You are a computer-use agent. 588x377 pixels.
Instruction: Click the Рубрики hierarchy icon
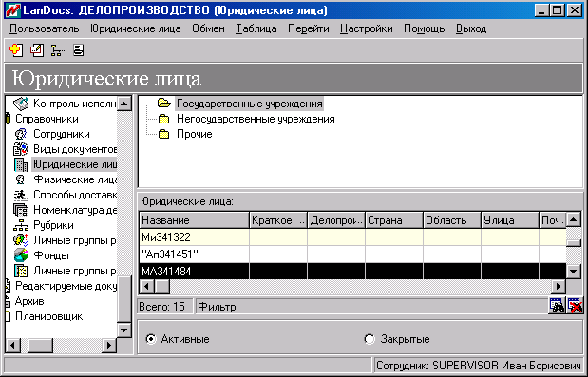[21, 225]
